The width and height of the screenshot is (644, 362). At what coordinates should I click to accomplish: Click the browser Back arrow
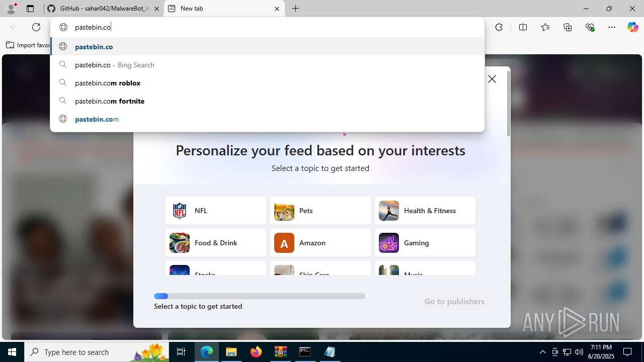14,27
